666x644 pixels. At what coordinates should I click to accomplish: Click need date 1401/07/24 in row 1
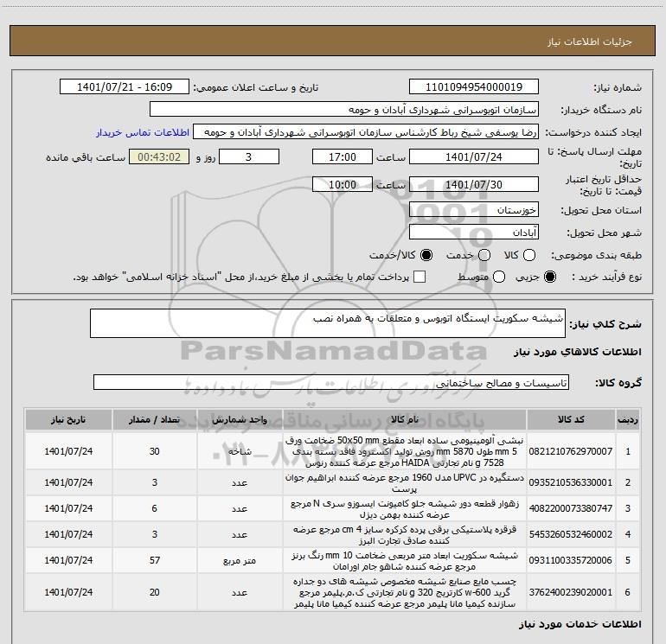68,451
